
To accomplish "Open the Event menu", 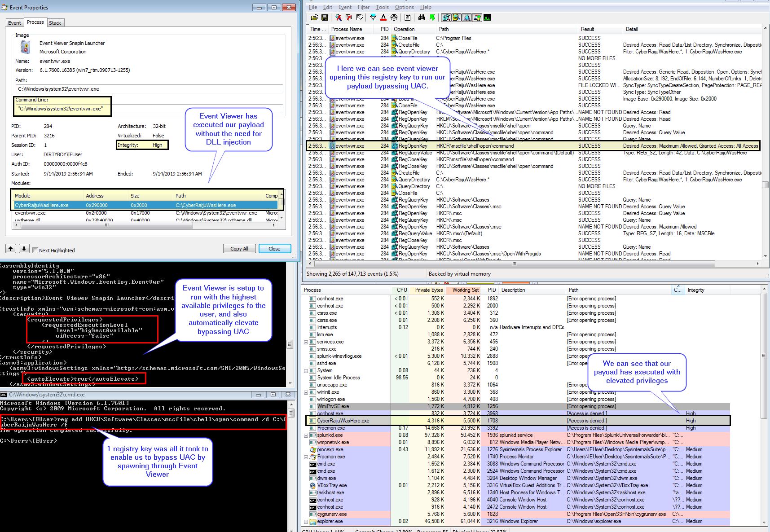I will (345, 7).
